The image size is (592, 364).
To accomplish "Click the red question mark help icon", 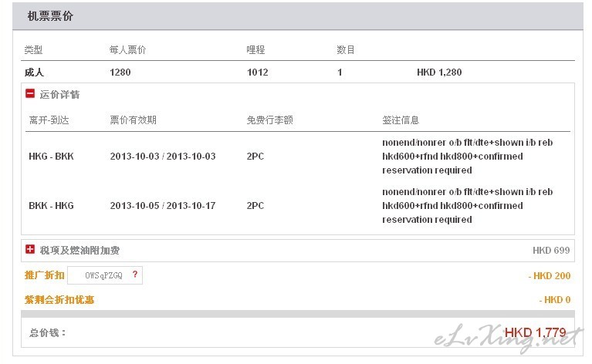I will 135,275.
